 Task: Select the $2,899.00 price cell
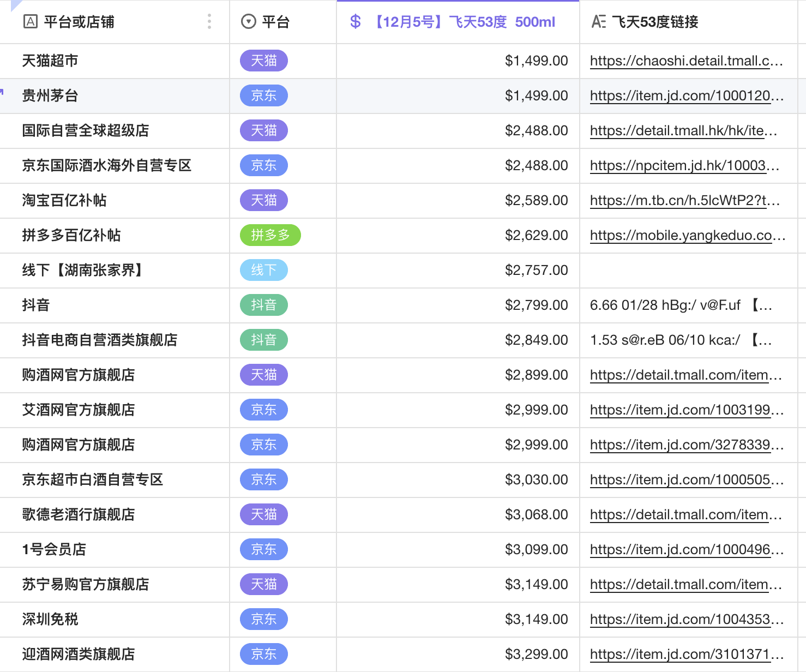pos(458,375)
